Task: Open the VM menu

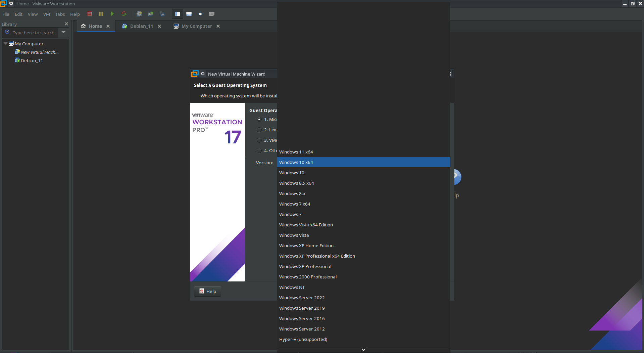Action: coord(46,14)
